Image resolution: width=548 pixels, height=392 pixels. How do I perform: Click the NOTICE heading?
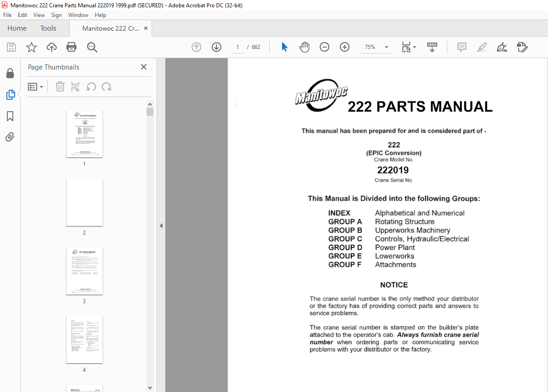pyautogui.click(x=394, y=285)
